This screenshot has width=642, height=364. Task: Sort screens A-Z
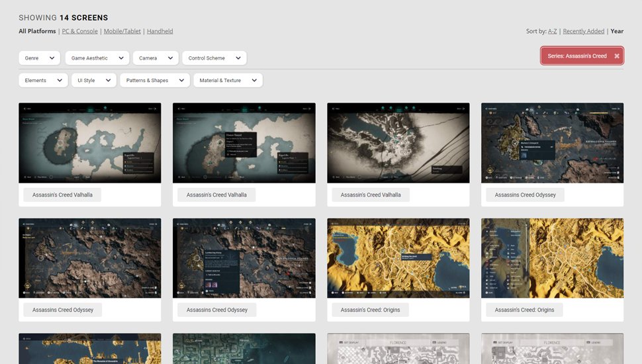[553, 31]
